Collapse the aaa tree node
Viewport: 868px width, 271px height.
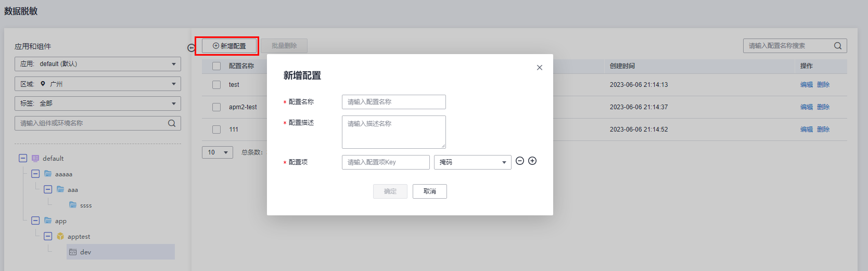pyautogui.click(x=48, y=189)
